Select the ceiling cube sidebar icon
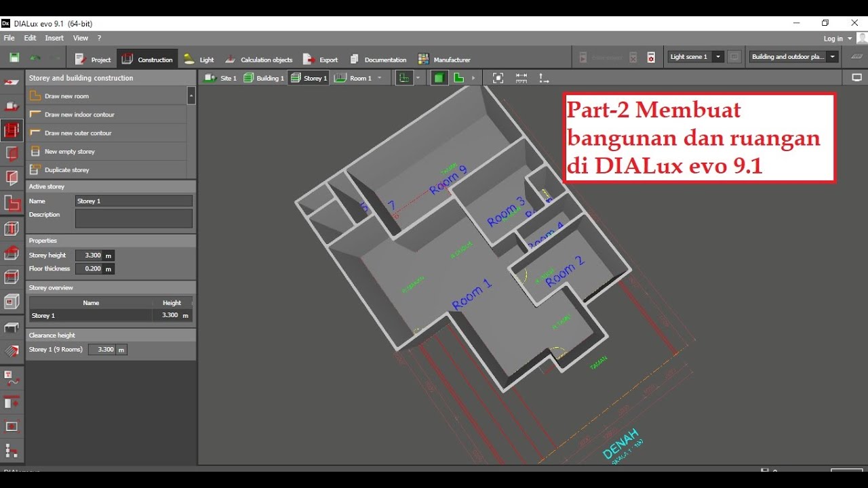Screen dimensions: 868x488 tap(12, 277)
